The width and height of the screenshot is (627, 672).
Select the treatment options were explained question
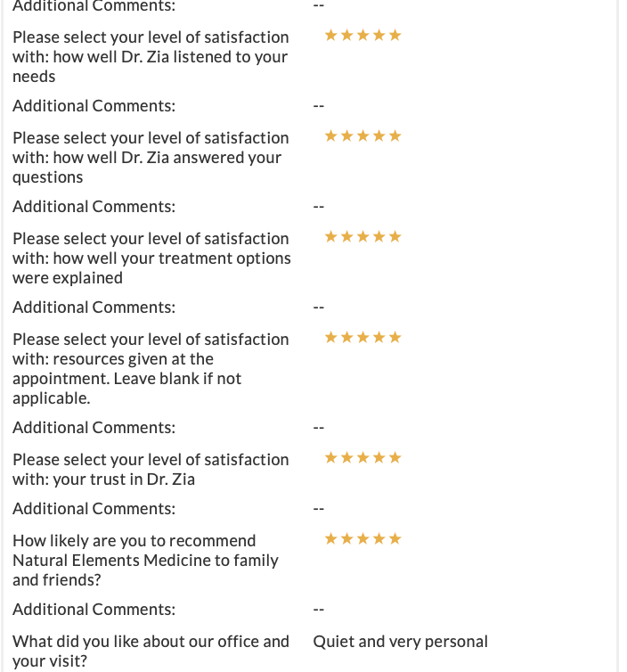click(x=151, y=258)
